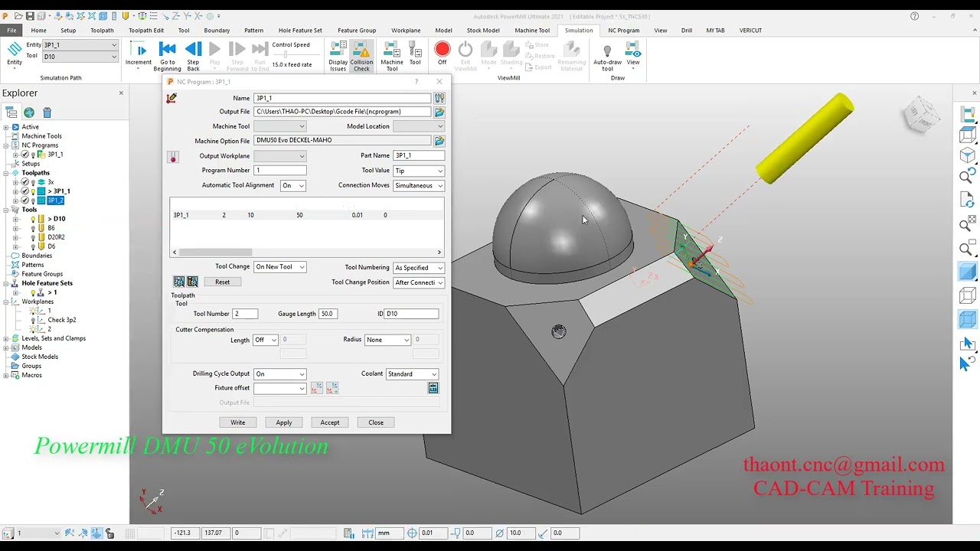Open the Machine Tool dropdown in dialog

click(x=280, y=126)
